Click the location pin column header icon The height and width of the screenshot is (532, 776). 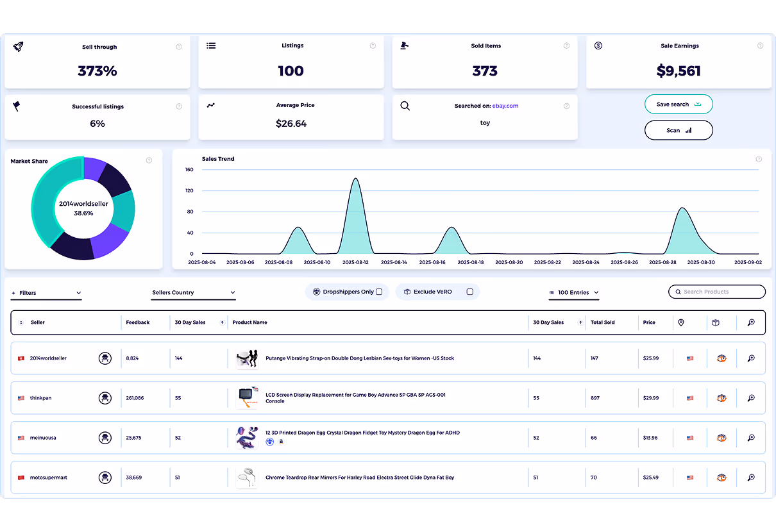coord(681,322)
